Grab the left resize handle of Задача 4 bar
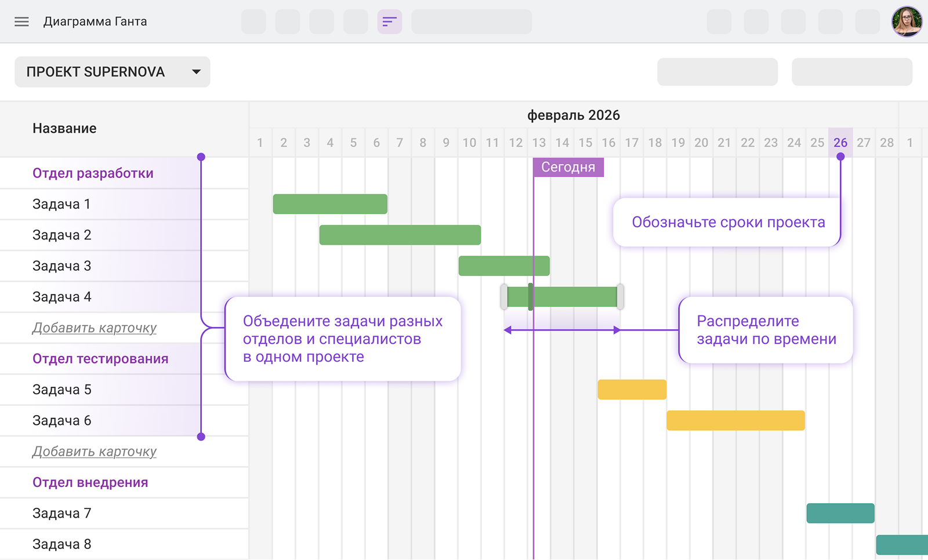This screenshot has width=928, height=560. pyautogui.click(x=504, y=297)
